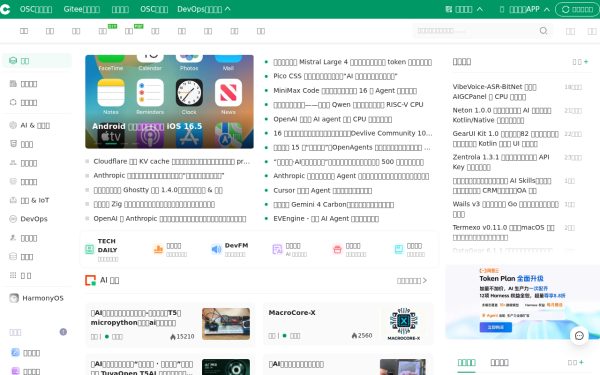Expand the top-bar dropdown left of APP
The width and height of the screenshot is (600, 375).
click(x=464, y=9)
